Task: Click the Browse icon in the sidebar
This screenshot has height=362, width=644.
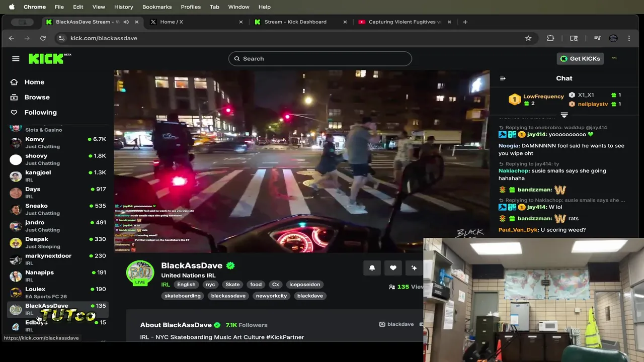Action: tap(14, 97)
